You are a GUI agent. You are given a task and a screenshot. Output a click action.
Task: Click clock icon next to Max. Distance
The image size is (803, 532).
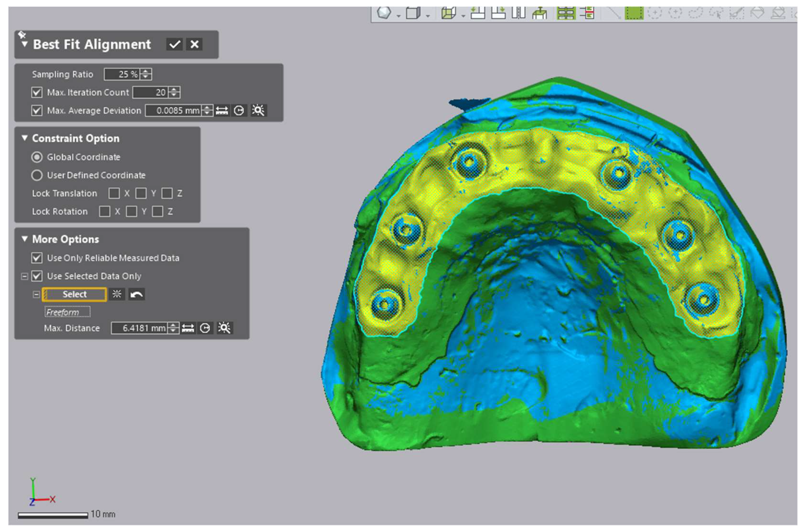click(205, 328)
